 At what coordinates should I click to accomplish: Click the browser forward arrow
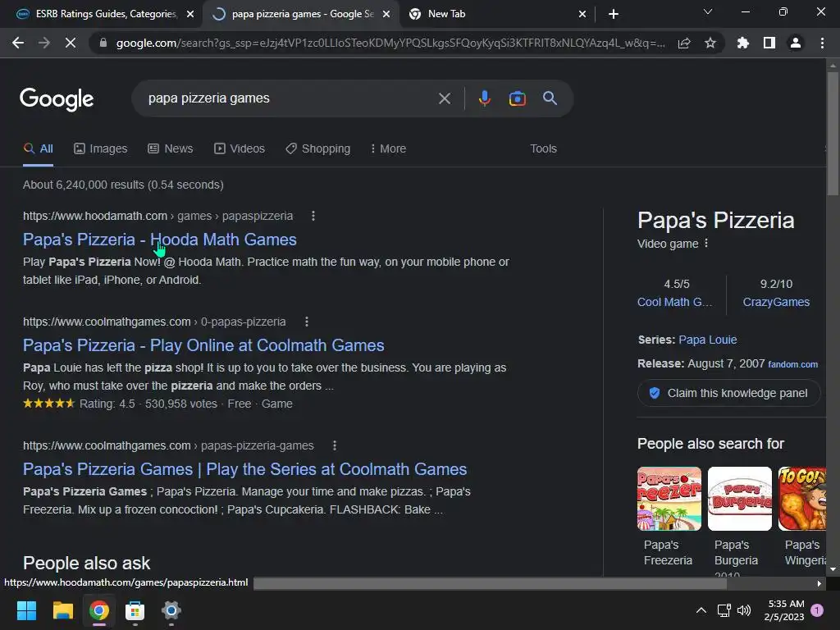(x=44, y=43)
